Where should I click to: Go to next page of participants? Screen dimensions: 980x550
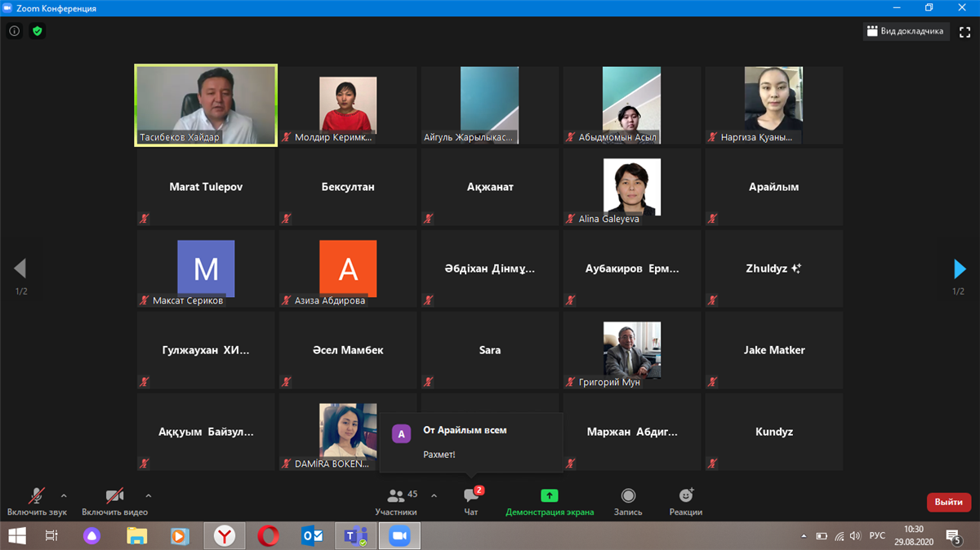960,268
